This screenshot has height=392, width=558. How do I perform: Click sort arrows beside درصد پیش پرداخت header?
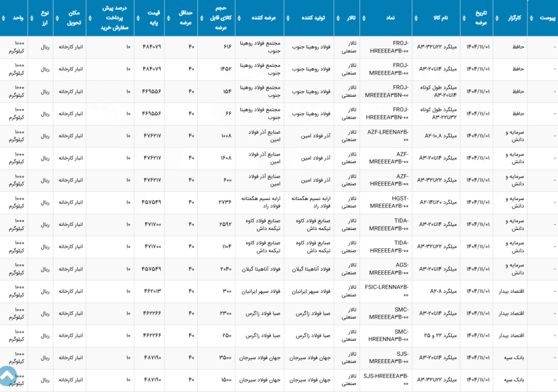coord(90,18)
